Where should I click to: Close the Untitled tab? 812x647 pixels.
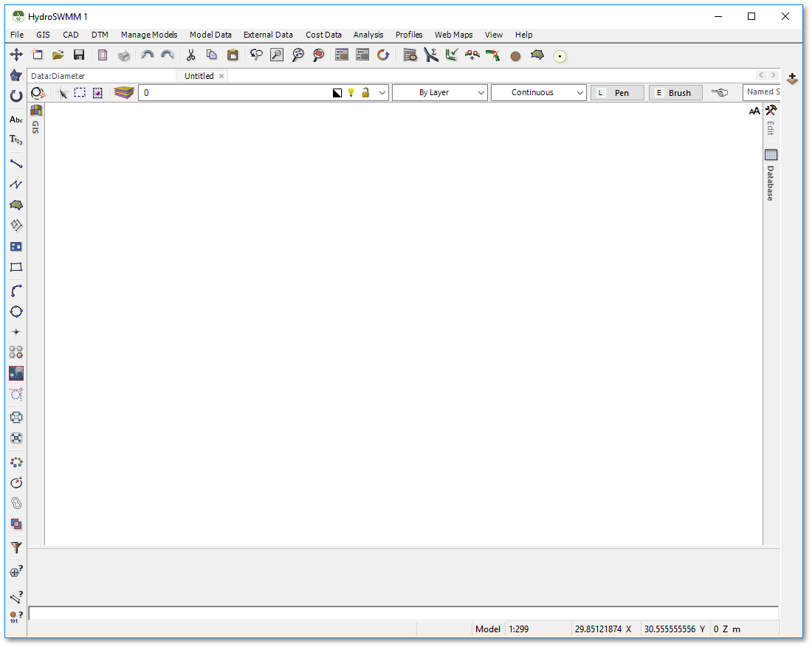coord(221,76)
